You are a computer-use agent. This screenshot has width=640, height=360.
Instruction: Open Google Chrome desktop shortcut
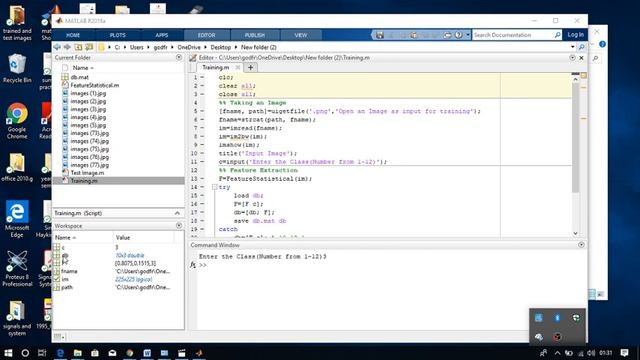coord(17,121)
